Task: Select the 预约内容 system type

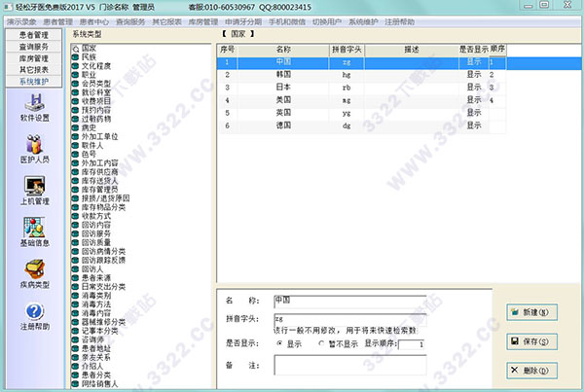Action: tap(96, 110)
